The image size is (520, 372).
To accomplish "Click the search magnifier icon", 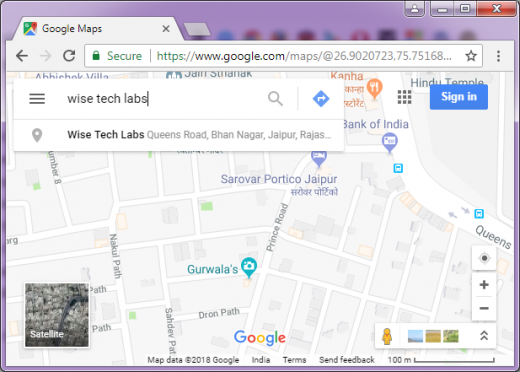I will click(x=275, y=99).
